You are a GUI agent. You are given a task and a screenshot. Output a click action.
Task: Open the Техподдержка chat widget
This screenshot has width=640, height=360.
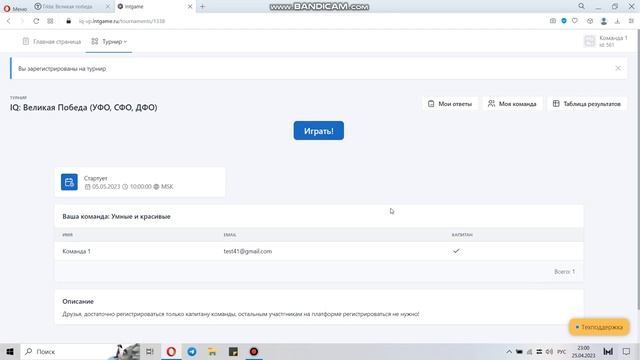tap(599, 327)
